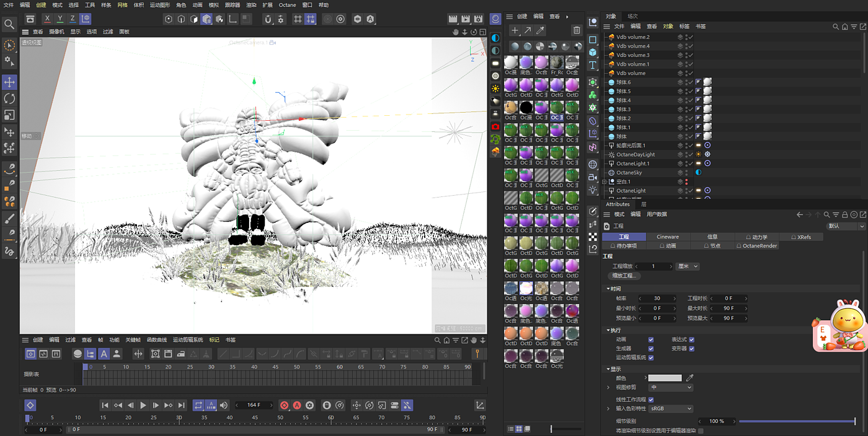The image size is (868, 436).
Task: Click the go to end frame button
Action: click(x=182, y=405)
